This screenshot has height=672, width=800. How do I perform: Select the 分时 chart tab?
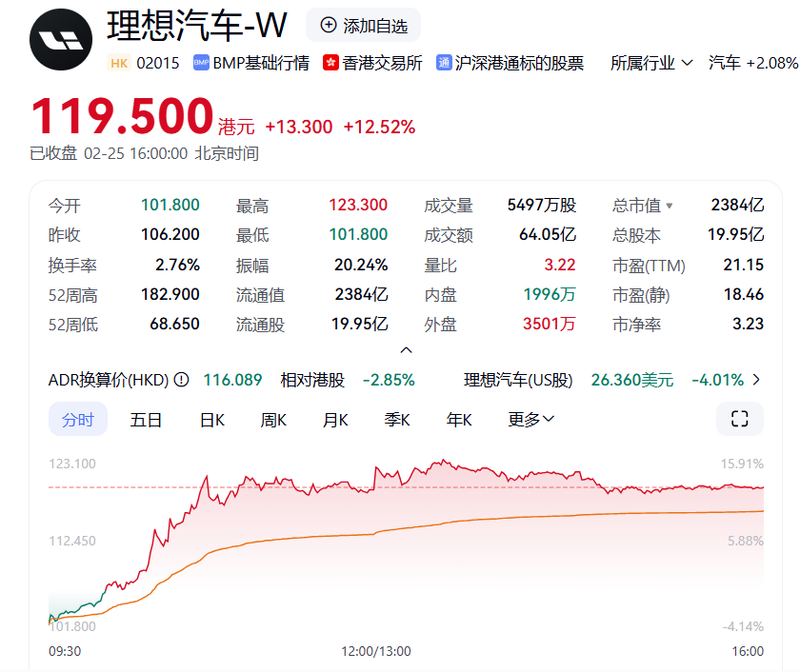click(x=78, y=420)
